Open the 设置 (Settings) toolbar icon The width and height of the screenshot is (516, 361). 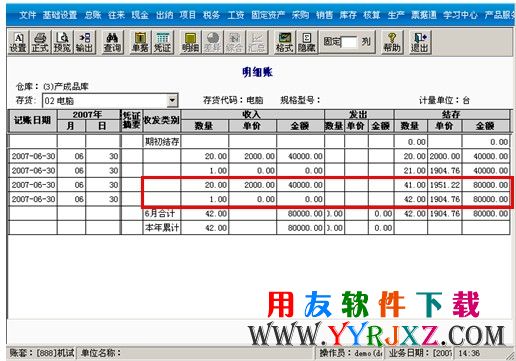coord(18,42)
